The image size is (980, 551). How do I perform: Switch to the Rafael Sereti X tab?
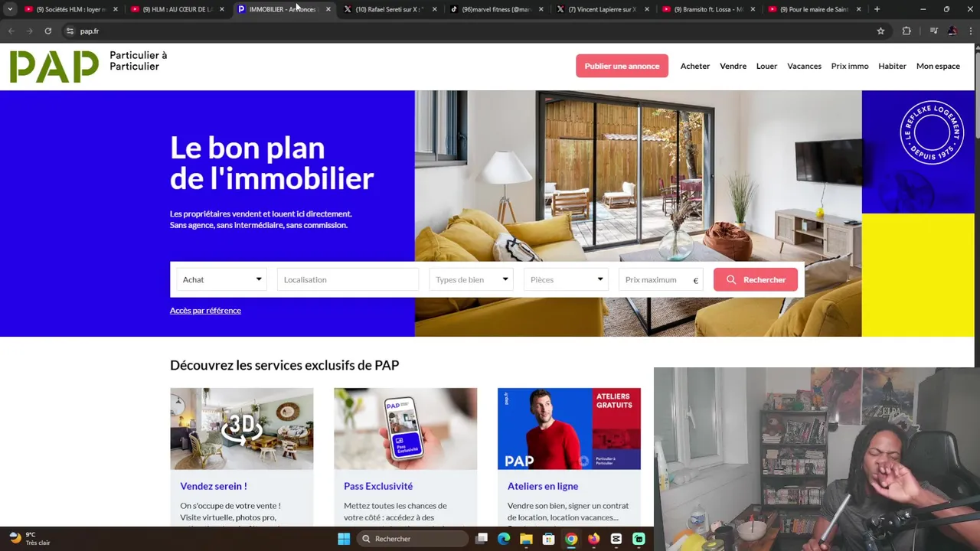(x=389, y=9)
